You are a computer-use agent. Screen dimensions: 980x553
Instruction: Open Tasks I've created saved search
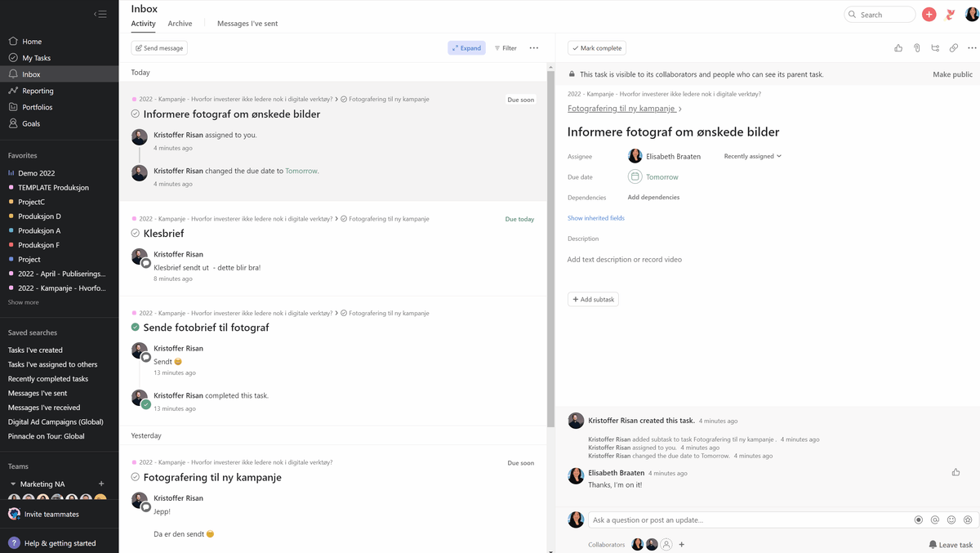(35, 350)
